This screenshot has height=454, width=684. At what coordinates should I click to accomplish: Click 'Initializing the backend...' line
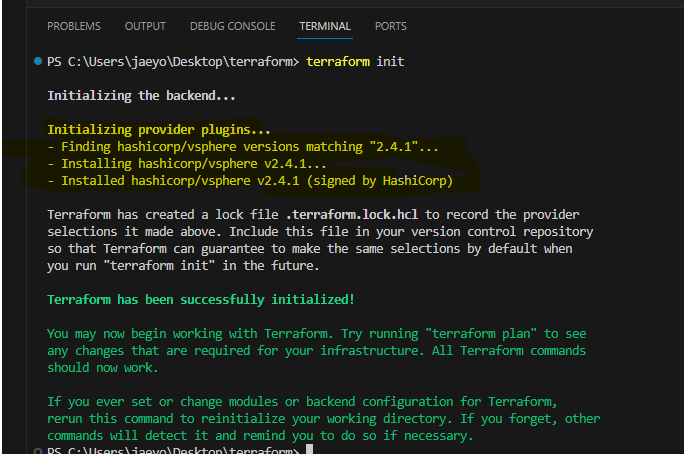click(x=141, y=96)
